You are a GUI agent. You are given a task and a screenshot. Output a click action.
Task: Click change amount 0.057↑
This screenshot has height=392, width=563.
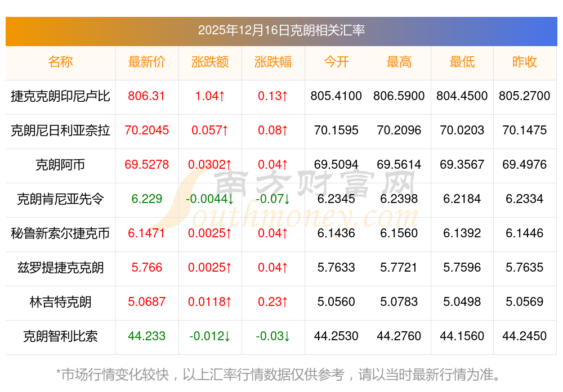coord(209,130)
